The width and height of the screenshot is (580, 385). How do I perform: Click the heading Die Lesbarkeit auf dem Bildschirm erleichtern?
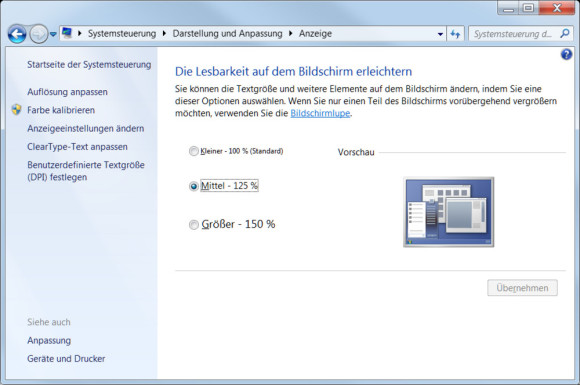(293, 71)
